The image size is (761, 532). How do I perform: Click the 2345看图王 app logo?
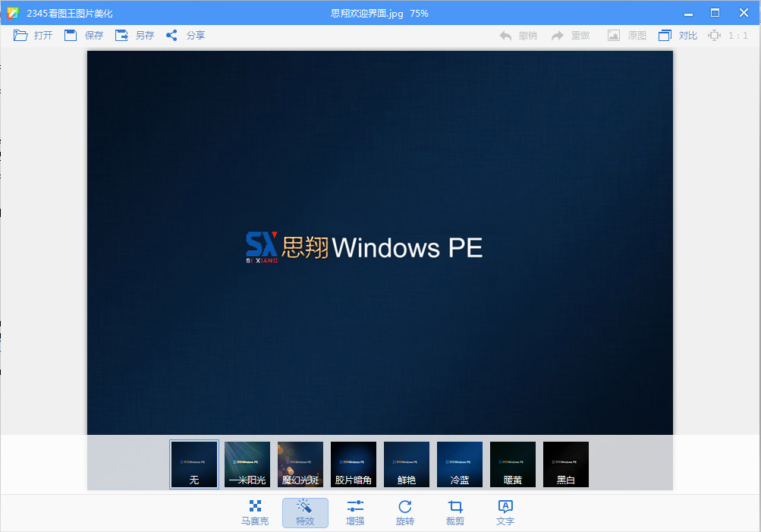click(x=13, y=13)
